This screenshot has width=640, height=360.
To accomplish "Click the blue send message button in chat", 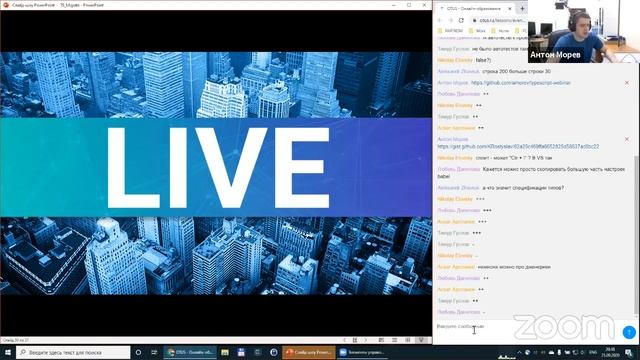I will pos(629,332).
